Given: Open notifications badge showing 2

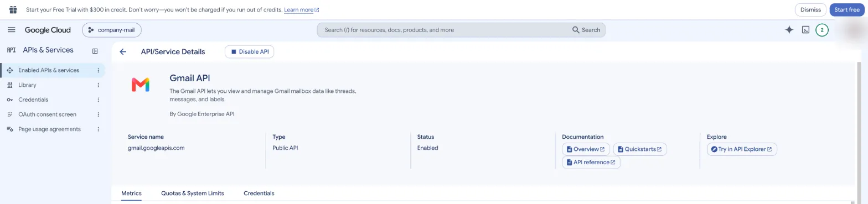Looking at the screenshot, I should (x=822, y=30).
